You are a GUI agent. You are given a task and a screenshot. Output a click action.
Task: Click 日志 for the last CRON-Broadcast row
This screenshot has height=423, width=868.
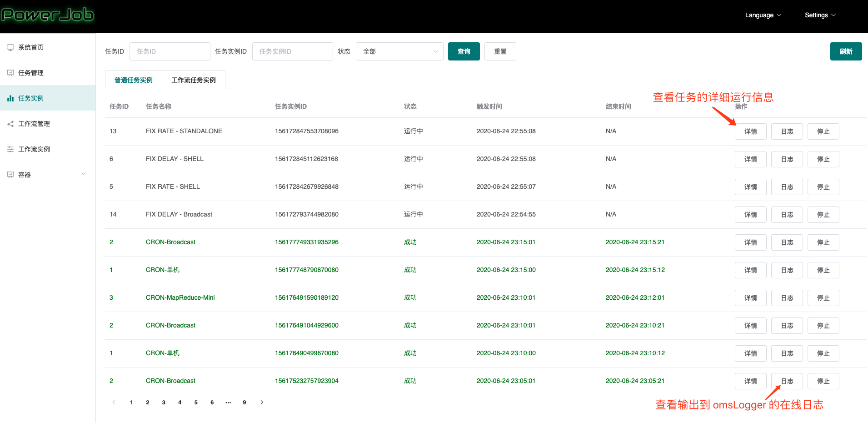coord(787,381)
